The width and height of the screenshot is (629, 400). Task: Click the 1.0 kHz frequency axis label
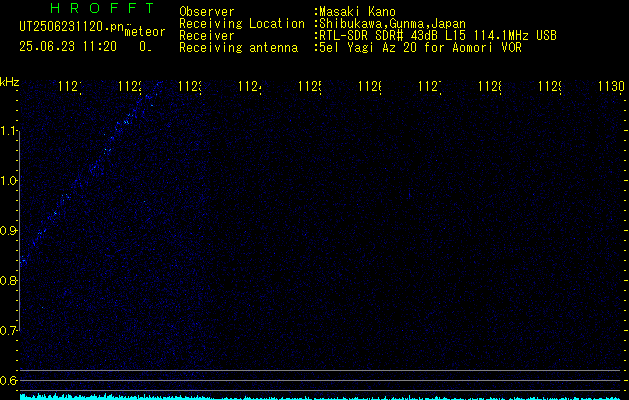coord(9,181)
